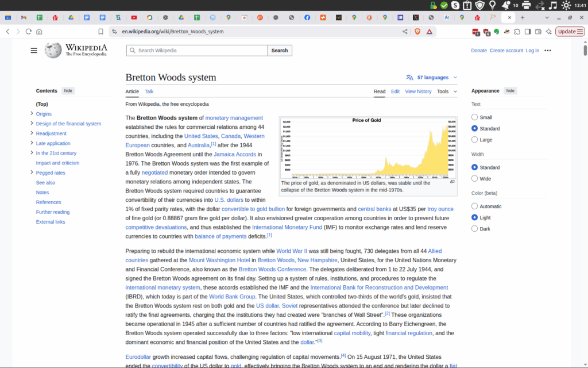
Task: Switch to the Gmail tab
Action: click(x=24, y=18)
